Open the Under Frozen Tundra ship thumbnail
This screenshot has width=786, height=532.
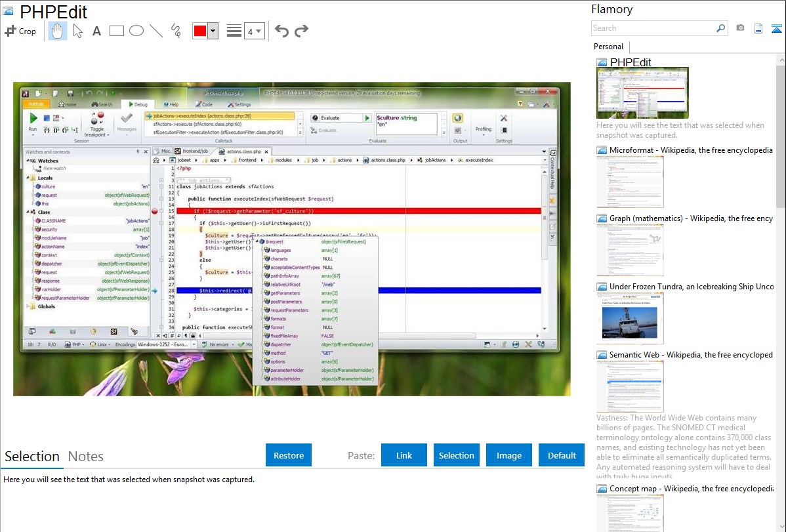630,318
